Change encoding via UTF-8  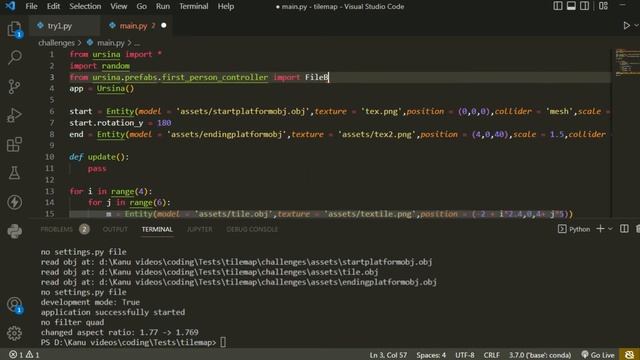click(464, 355)
